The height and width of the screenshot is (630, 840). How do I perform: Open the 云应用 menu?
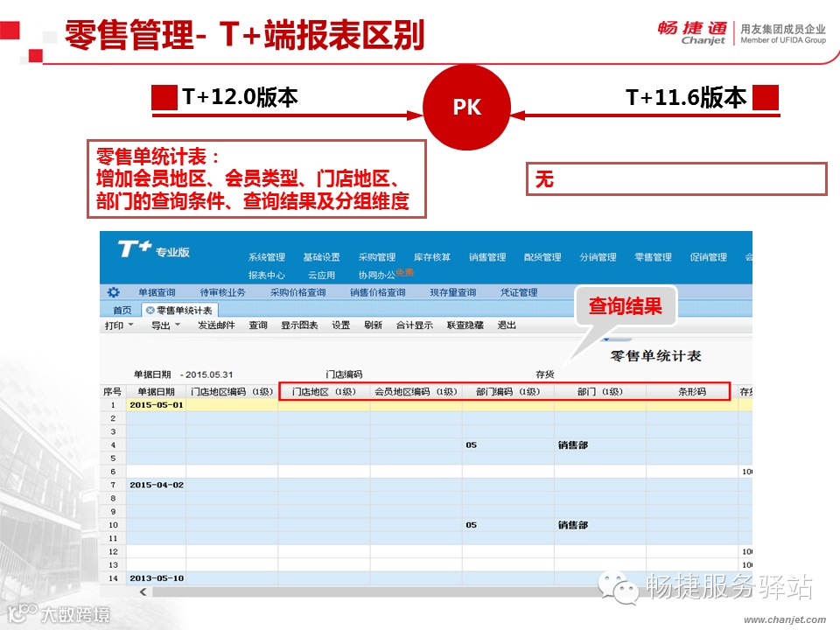321,275
